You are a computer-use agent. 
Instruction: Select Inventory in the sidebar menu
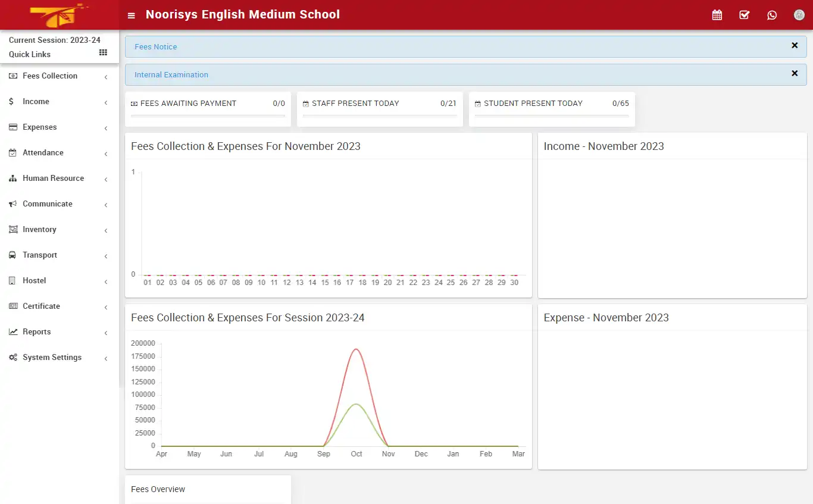click(39, 229)
